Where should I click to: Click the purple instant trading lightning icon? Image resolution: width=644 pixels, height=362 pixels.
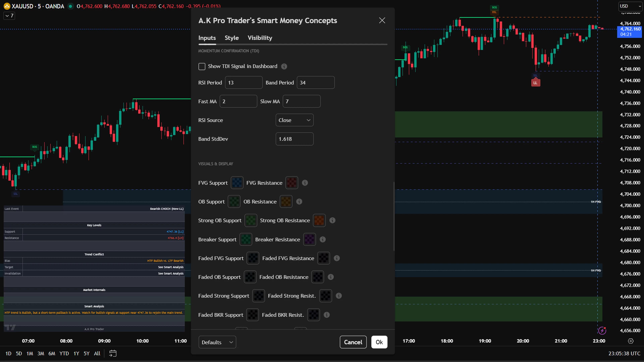(603, 330)
